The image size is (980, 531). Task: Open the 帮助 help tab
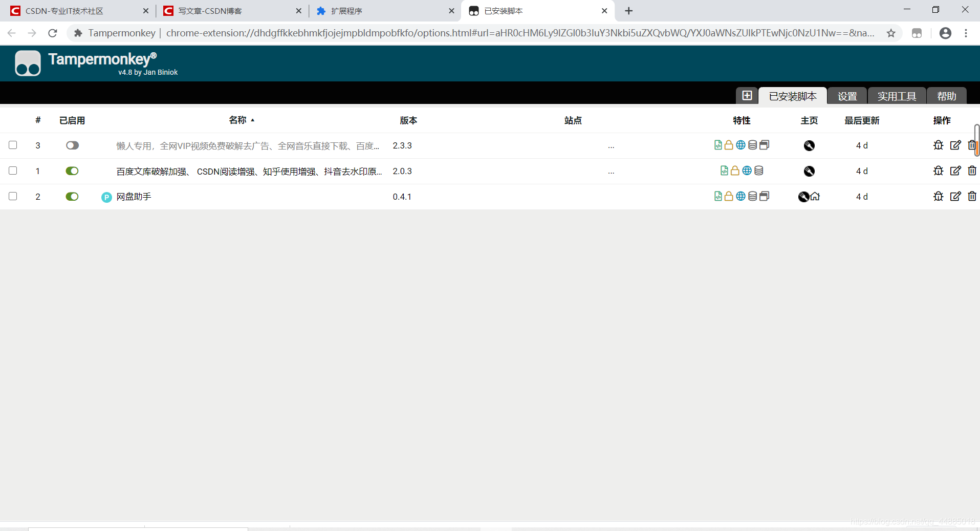(x=946, y=96)
